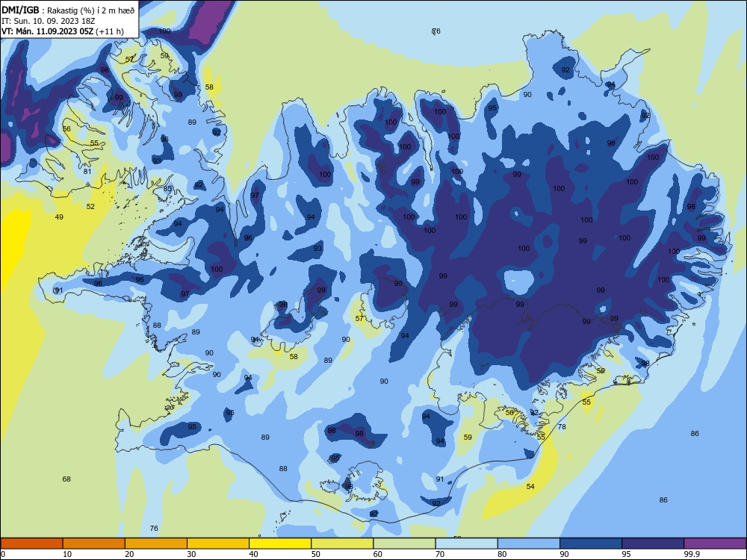
Task: Click the '99.9' legend tick label
Action: coord(691,554)
